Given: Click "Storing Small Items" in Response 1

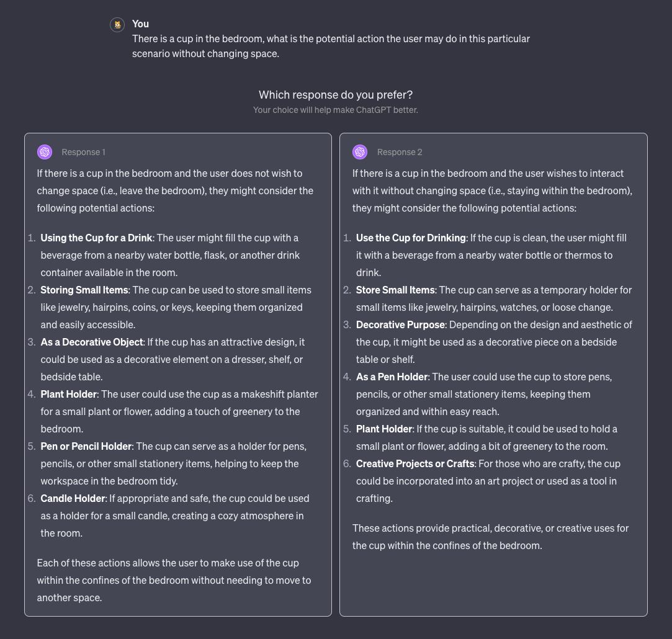Looking at the screenshot, I should 84,290.
